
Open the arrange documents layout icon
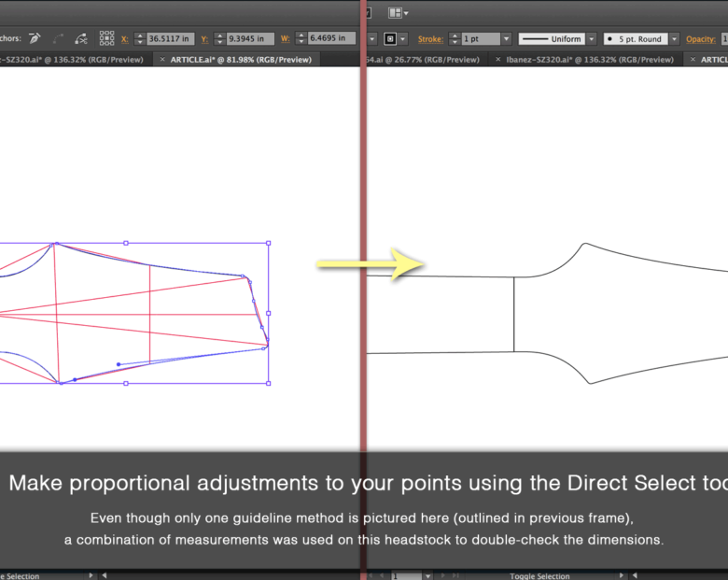pyautogui.click(x=396, y=12)
